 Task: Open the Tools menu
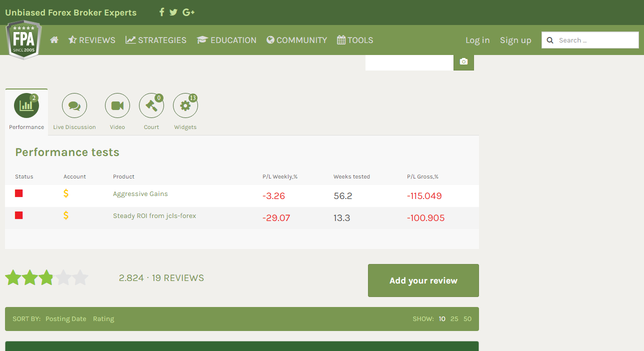355,40
